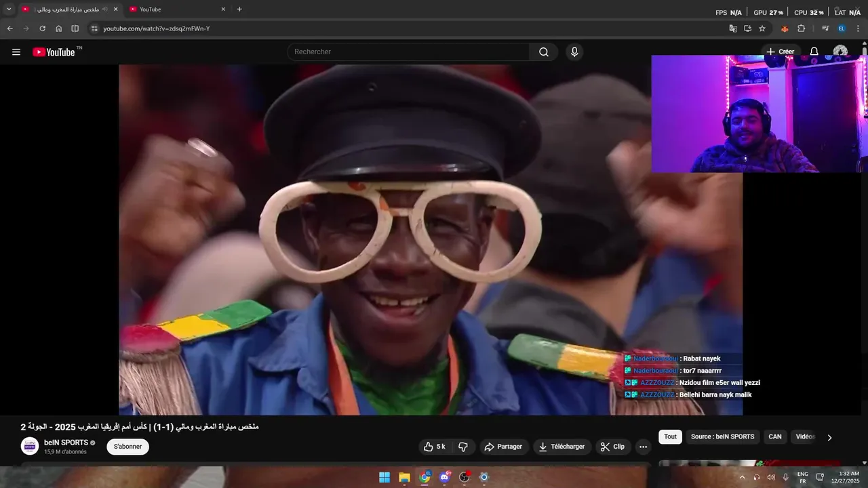Open the beIN SPORTS channel avatar
This screenshot has width=868, height=488.
[x=30, y=446]
